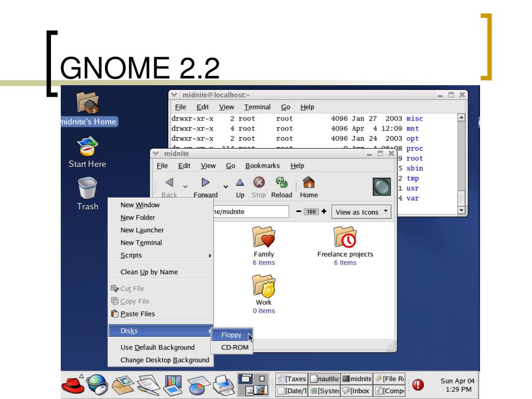
Task: Open the Red Hat main menu
Action: (x=73, y=384)
